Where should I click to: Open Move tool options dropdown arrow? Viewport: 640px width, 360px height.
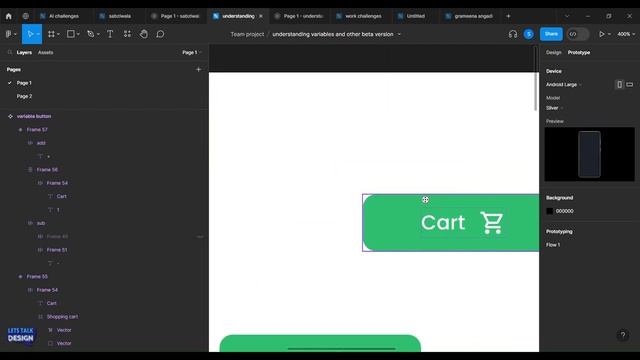[x=38, y=34]
